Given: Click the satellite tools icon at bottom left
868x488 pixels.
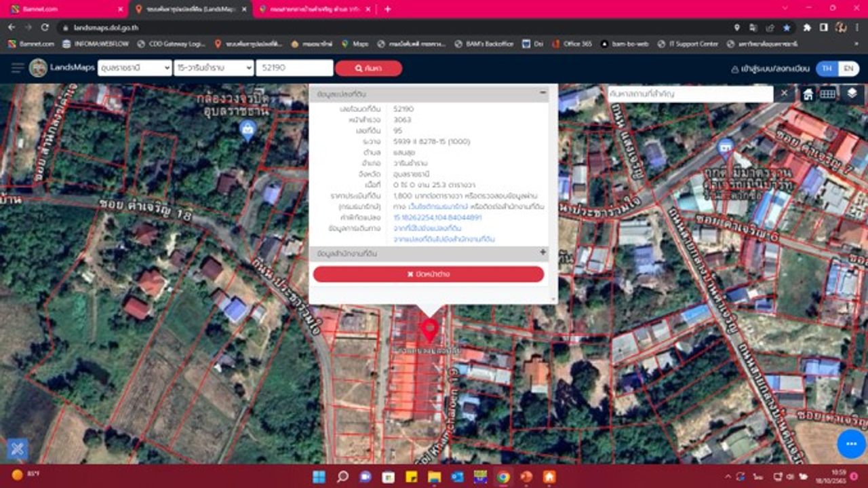Looking at the screenshot, I should point(18,449).
